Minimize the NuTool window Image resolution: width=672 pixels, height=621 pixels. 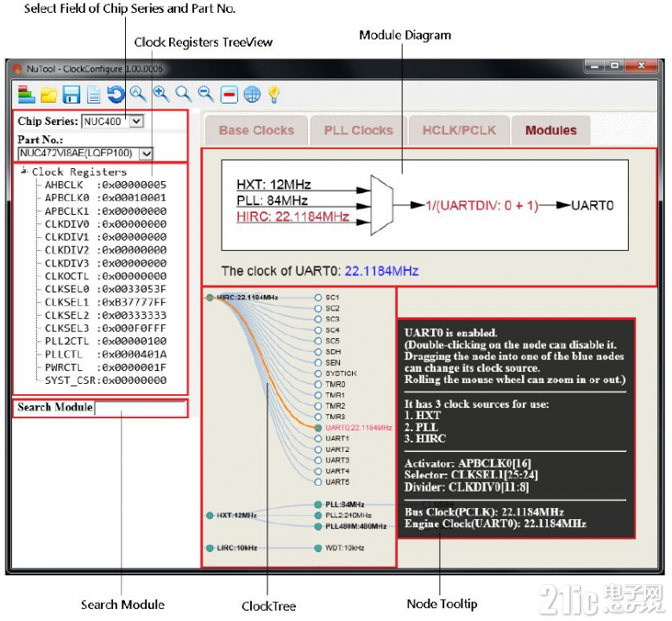(594, 66)
